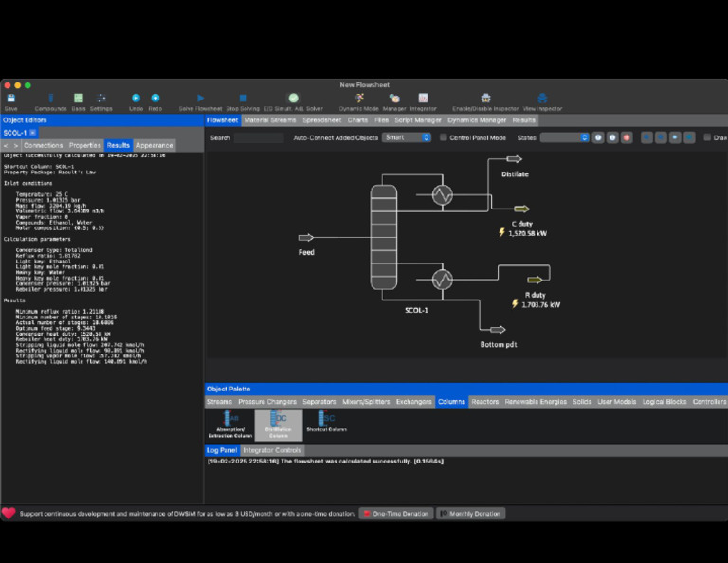Screen dimensions: 728x563
Task: Open the Compounds tool
Action: [51, 98]
